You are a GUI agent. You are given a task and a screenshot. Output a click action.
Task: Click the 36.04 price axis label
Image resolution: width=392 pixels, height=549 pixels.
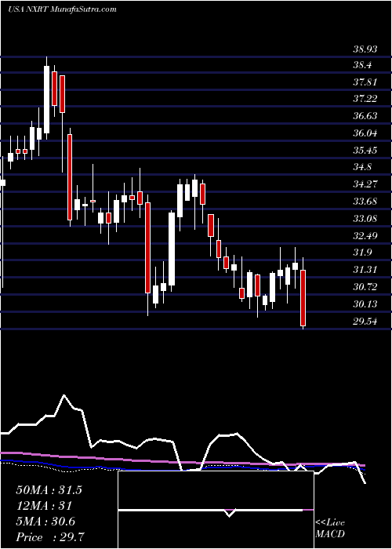coord(365,133)
